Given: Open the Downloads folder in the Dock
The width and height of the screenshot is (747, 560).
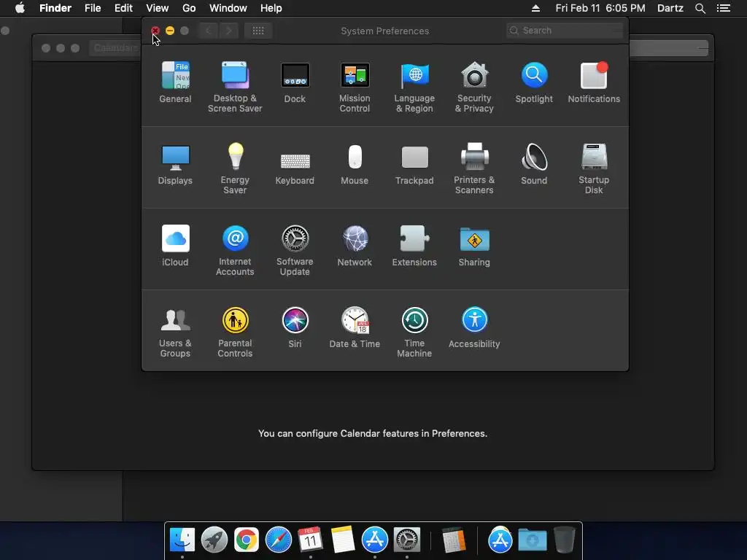Looking at the screenshot, I should coord(532,540).
